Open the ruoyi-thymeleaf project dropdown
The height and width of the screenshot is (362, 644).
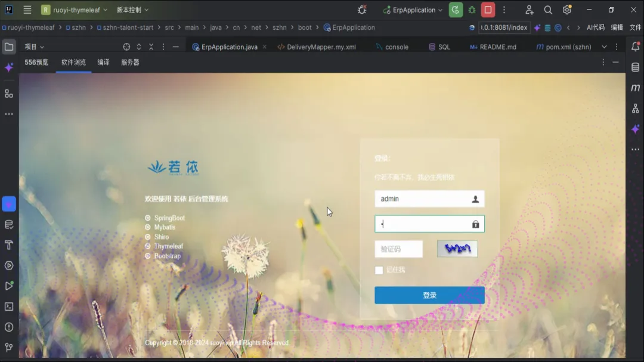tap(74, 10)
